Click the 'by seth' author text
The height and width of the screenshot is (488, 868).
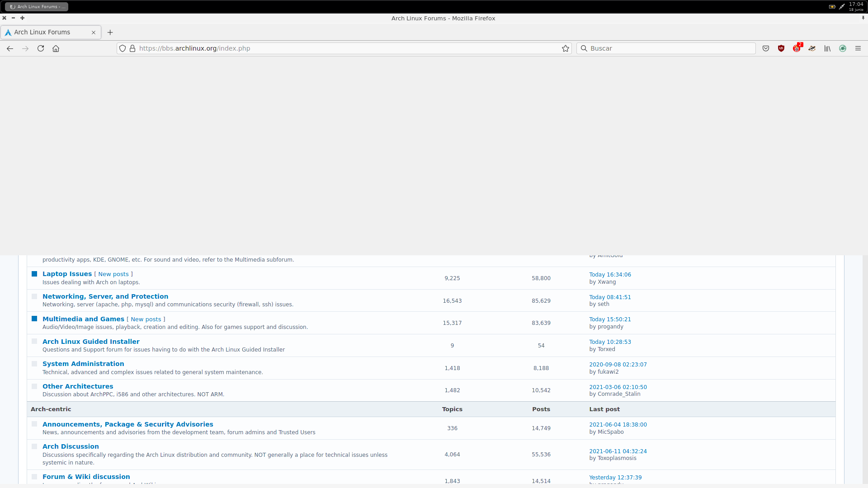pos(599,304)
